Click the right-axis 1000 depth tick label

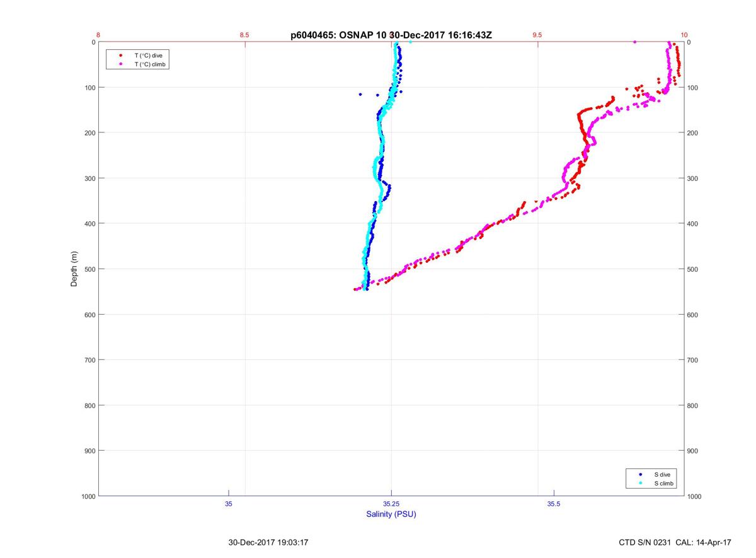[x=695, y=496]
